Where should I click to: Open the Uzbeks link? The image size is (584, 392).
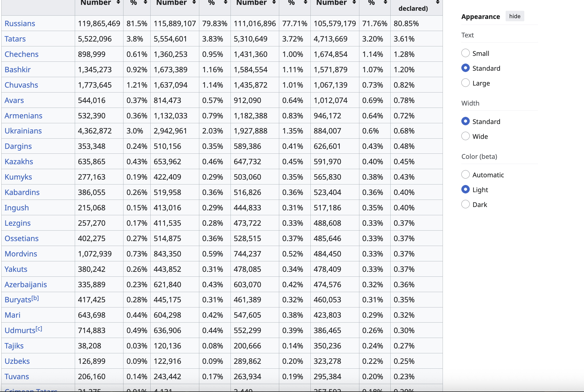(x=17, y=361)
